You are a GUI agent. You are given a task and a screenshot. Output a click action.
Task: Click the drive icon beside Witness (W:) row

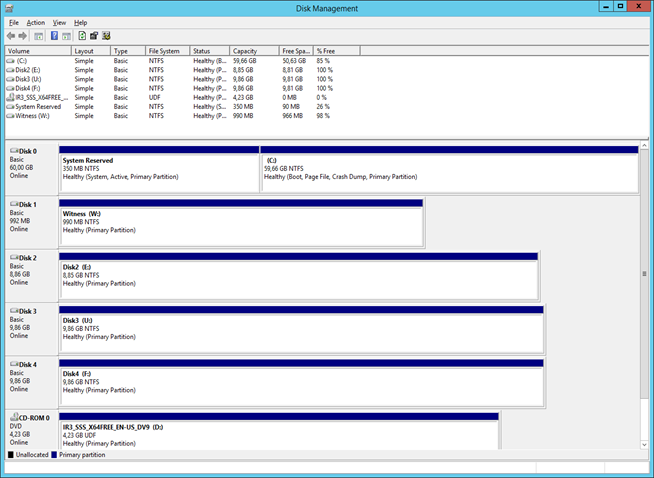pos(10,116)
